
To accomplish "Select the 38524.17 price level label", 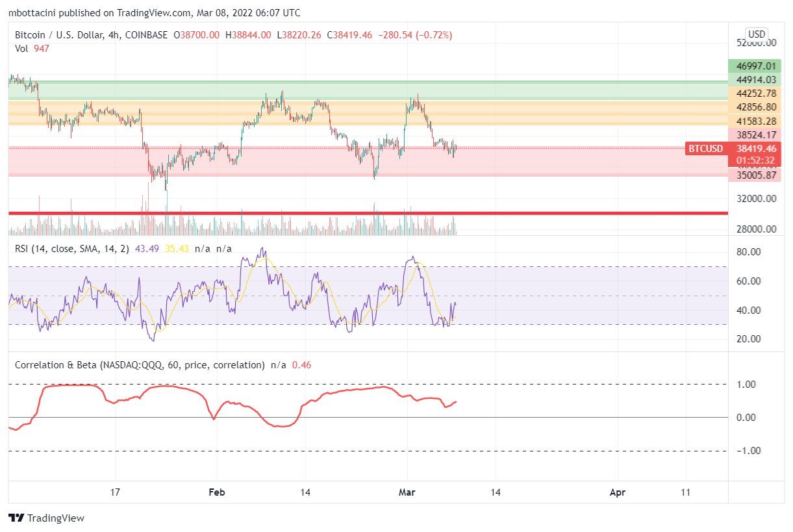I will pos(753,135).
